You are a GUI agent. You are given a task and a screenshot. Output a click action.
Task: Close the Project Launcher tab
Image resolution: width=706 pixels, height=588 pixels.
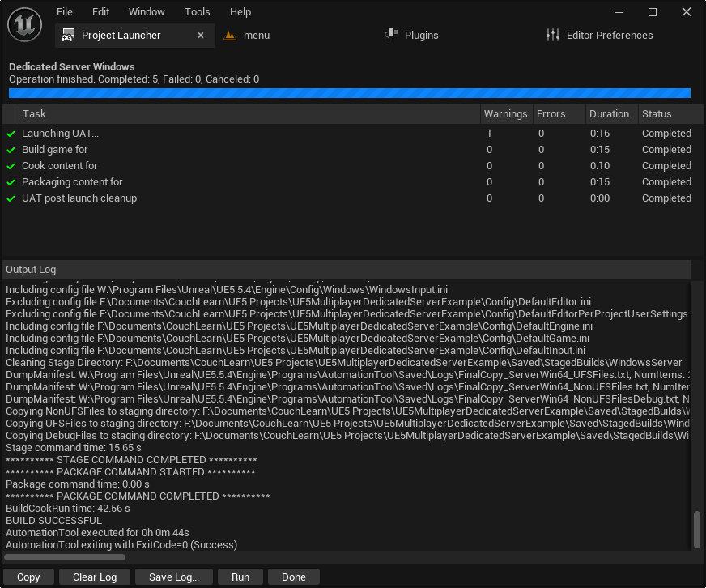point(201,35)
